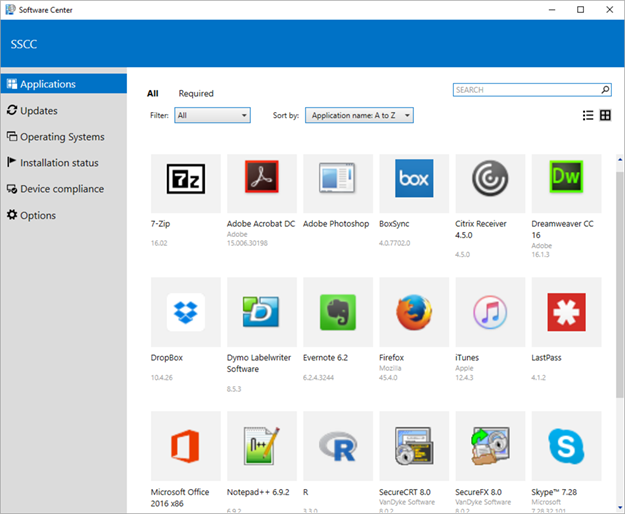Open the Dymo Labelwriter Software icon
The width and height of the screenshot is (625, 514).
point(261,312)
